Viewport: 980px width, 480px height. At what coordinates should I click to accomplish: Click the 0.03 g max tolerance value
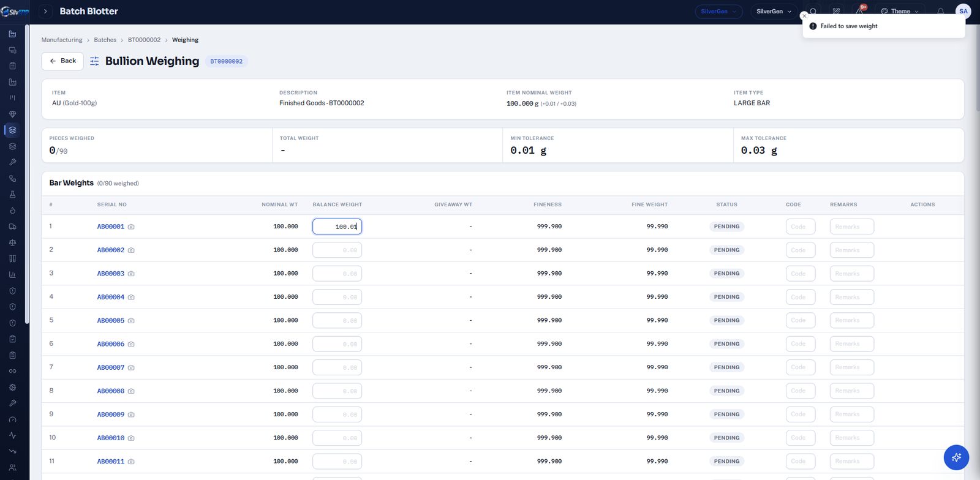click(x=759, y=151)
